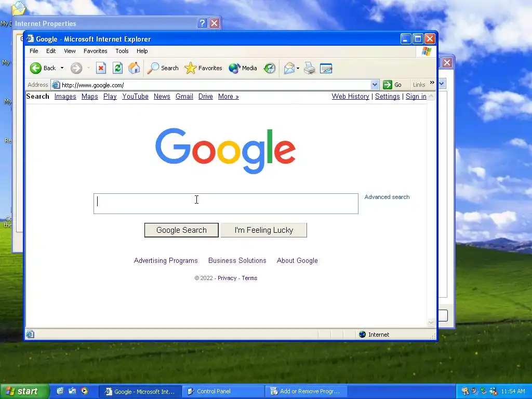Open the Gmail link

[184, 97]
